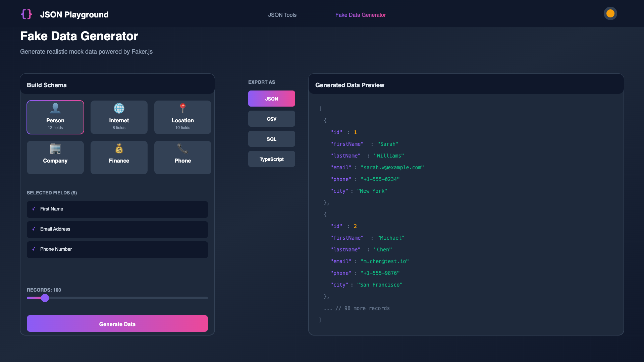
Task: Select the Internet globe category icon
Action: coord(119,108)
